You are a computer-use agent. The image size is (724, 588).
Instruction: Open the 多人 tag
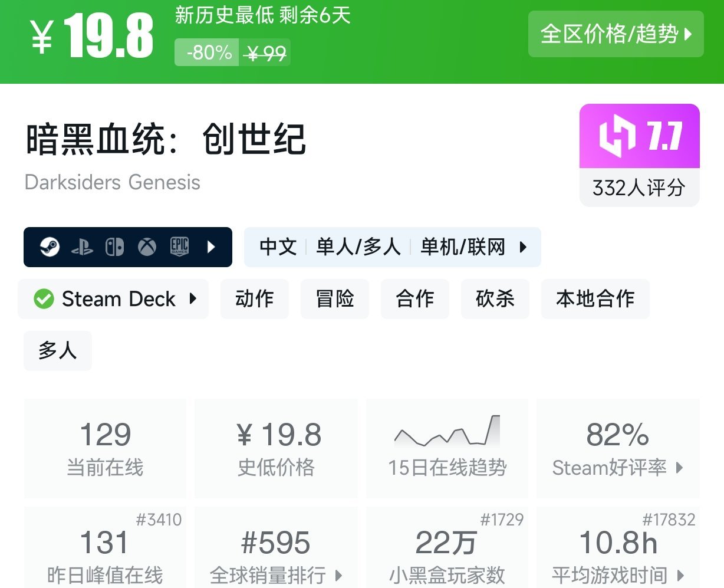pos(57,351)
